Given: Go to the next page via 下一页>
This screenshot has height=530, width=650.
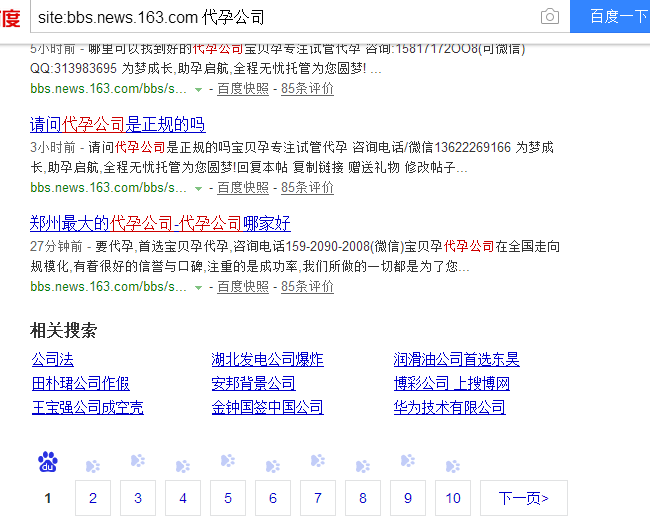Looking at the screenshot, I should (x=523, y=498).
